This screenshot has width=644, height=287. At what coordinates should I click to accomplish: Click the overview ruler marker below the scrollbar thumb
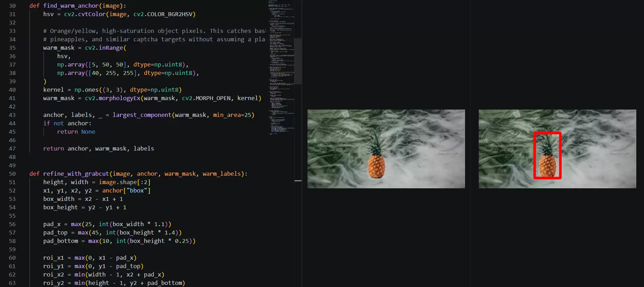pos(298,181)
